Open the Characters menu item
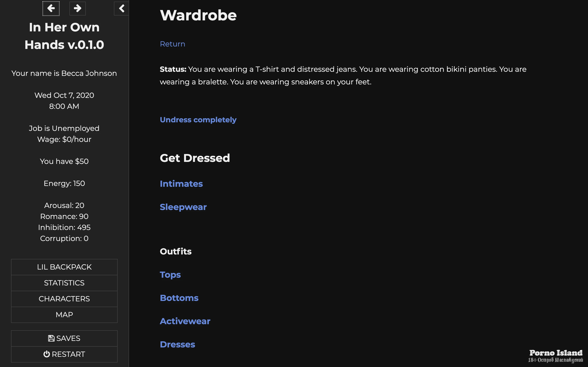The width and height of the screenshot is (588, 367). [x=64, y=299]
